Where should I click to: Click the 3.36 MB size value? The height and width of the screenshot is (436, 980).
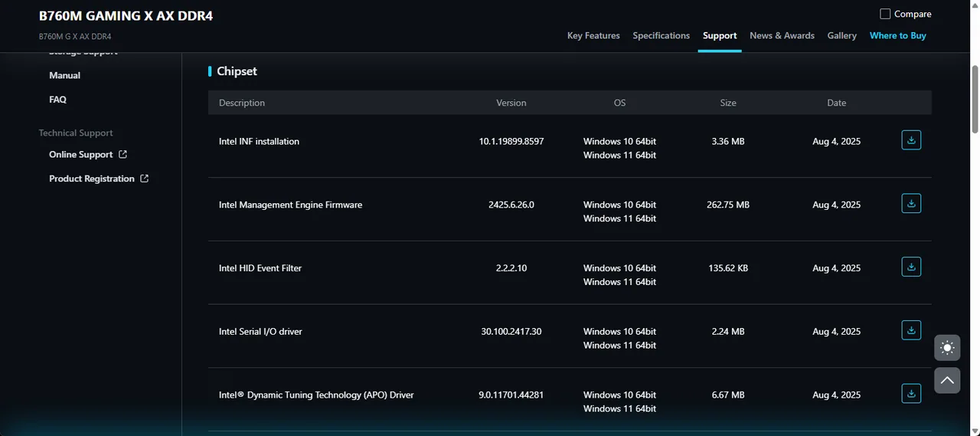pos(728,142)
